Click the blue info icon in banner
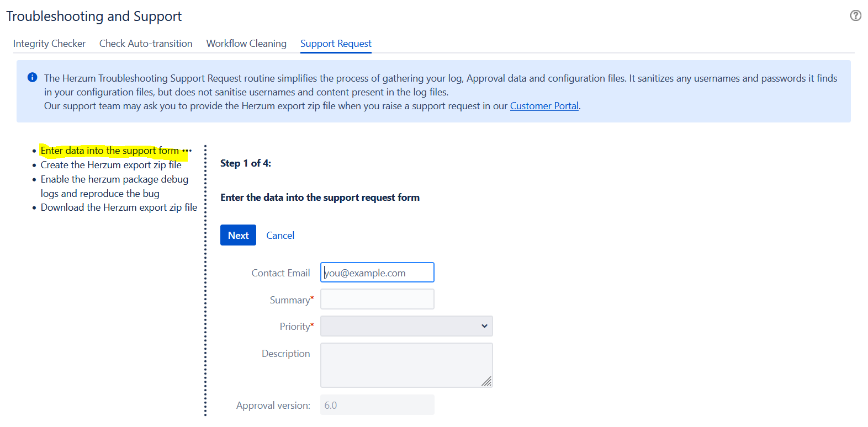The height and width of the screenshot is (427, 868). (33, 78)
